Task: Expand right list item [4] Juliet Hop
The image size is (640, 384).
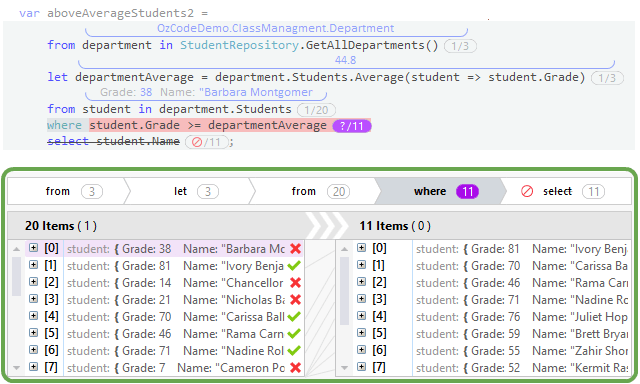Action: pos(362,315)
